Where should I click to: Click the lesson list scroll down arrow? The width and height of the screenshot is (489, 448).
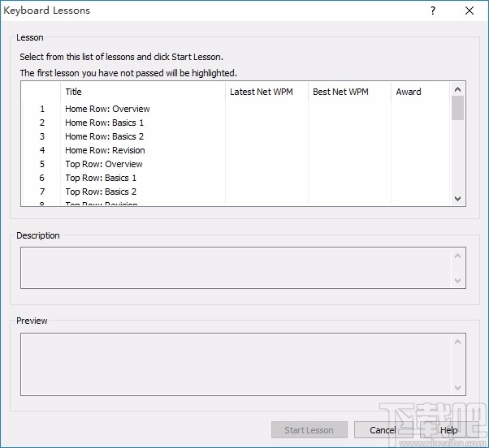[457, 198]
